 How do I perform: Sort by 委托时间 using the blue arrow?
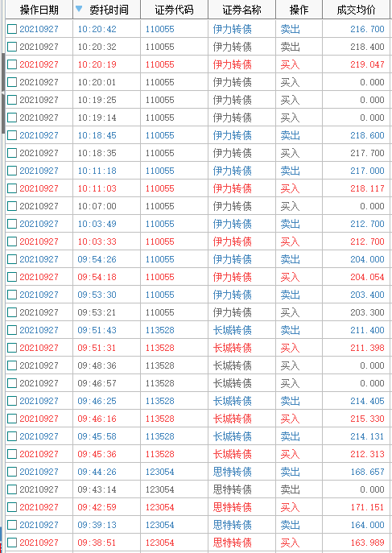tap(79, 9)
